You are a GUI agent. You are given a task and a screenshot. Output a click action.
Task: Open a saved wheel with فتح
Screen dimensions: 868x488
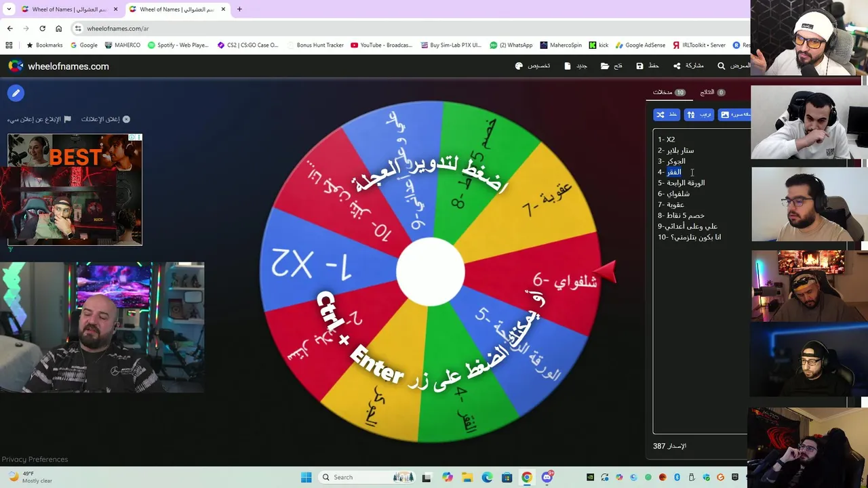pos(612,66)
